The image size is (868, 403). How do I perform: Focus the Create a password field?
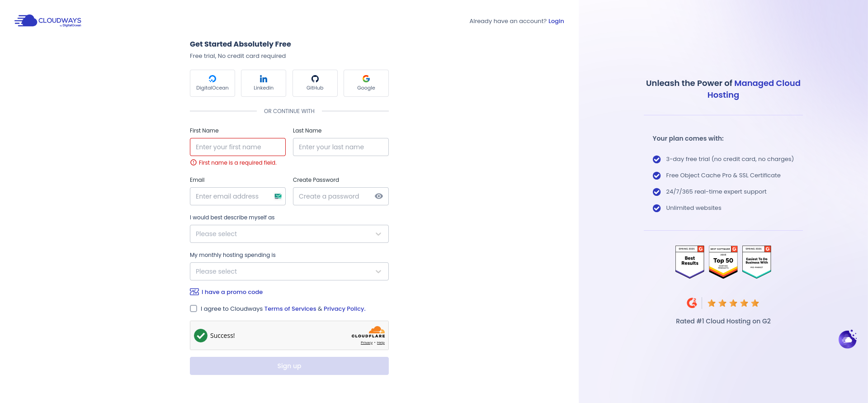[x=341, y=196]
